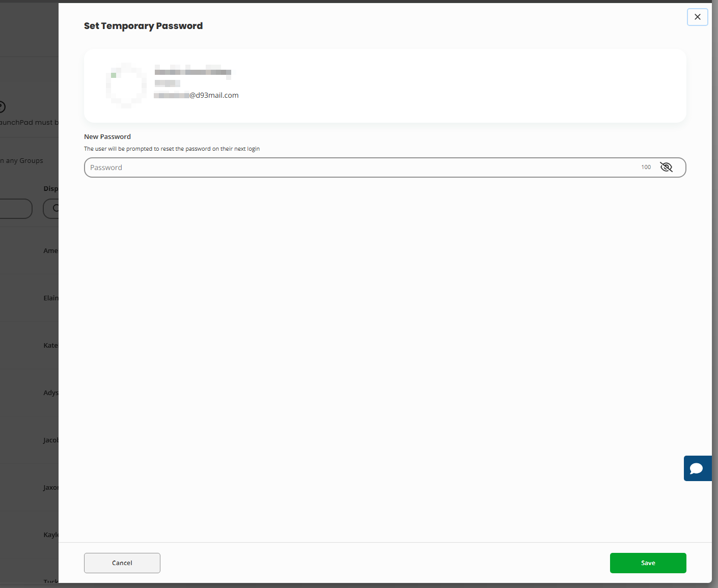The image size is (718, 588).
Task: Select the 'Kate' row in background list
Action: [50, 346]
